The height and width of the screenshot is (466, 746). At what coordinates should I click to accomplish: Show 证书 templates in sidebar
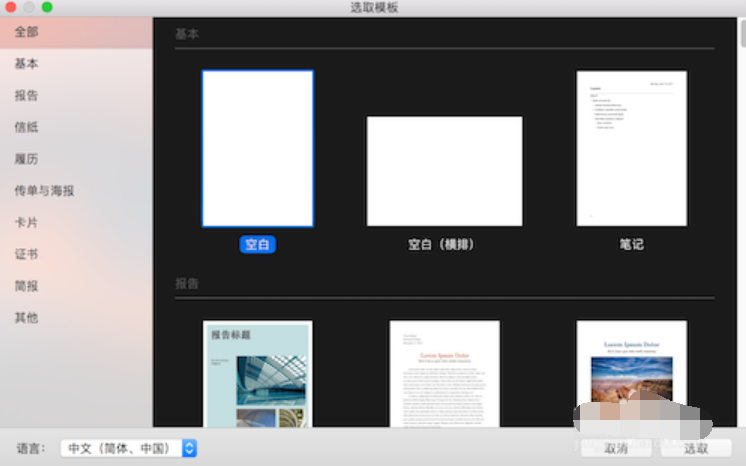pyautogui.click(x=27, y=254)
